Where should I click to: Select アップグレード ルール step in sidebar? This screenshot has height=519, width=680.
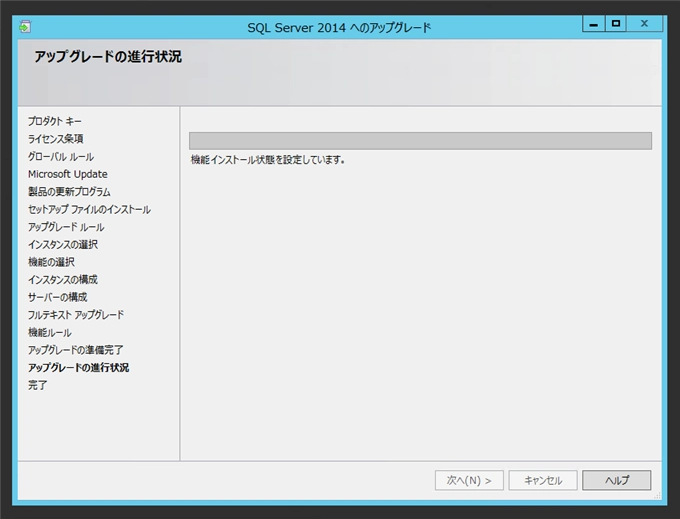coord(66,227)
